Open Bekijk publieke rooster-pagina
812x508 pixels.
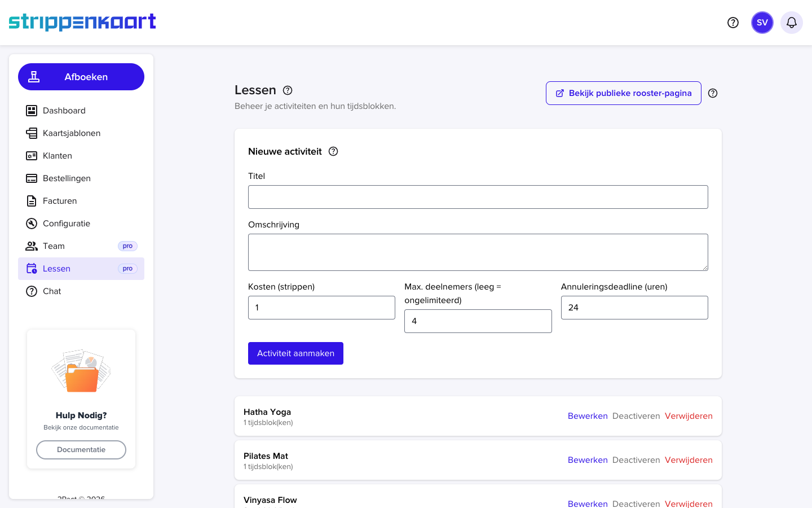(x=624, y=93)
